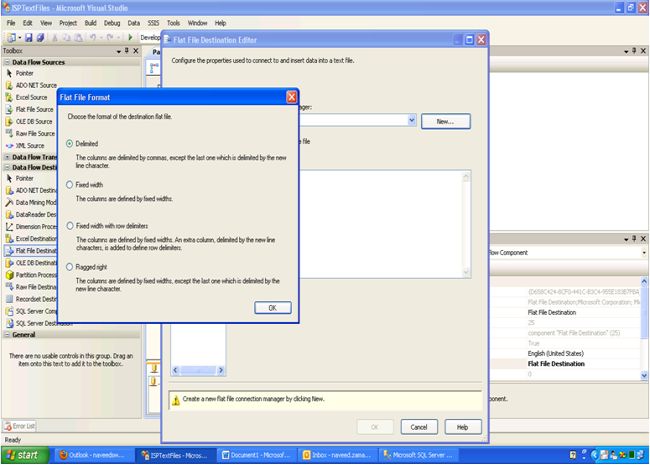Click the Undo toolbar icon

[x=93, y=38]
